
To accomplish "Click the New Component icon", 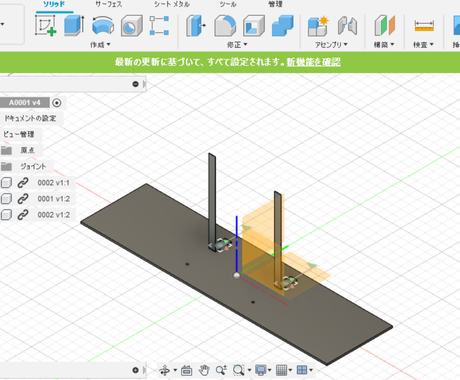I will coord(318,26).
